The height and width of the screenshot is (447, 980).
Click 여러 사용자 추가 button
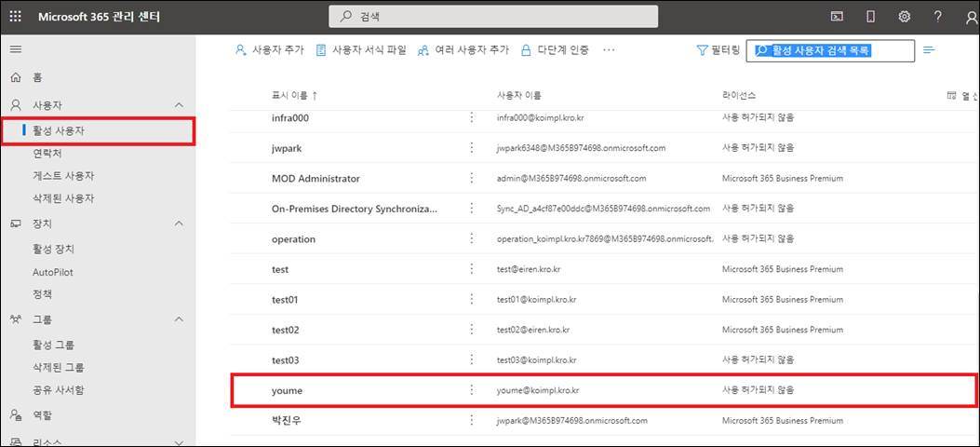(463, 50)
